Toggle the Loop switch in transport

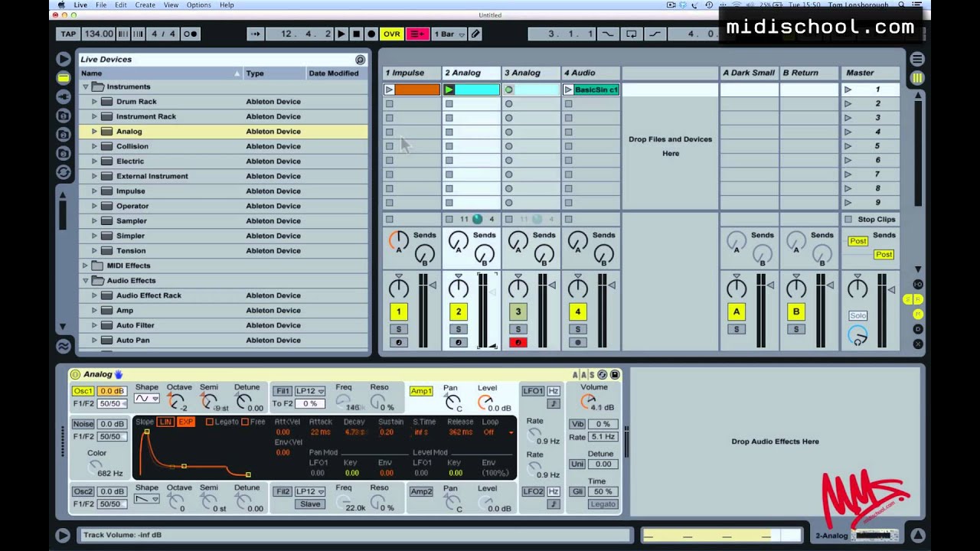tap(632, 34)
